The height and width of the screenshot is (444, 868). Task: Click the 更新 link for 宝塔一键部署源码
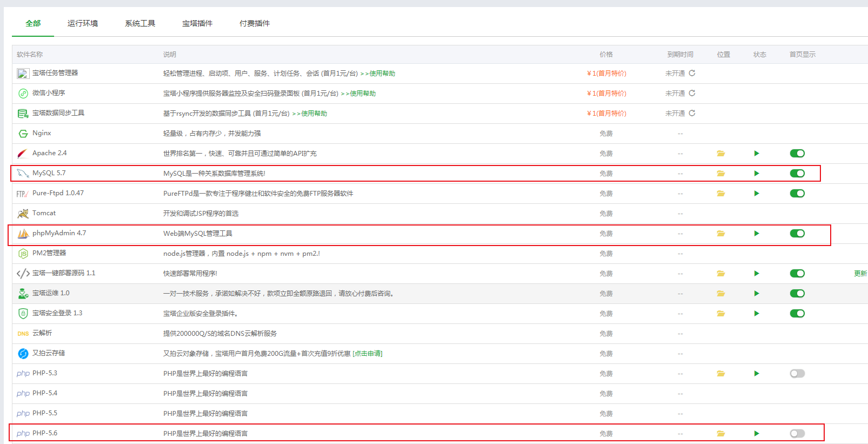[860, 274]
